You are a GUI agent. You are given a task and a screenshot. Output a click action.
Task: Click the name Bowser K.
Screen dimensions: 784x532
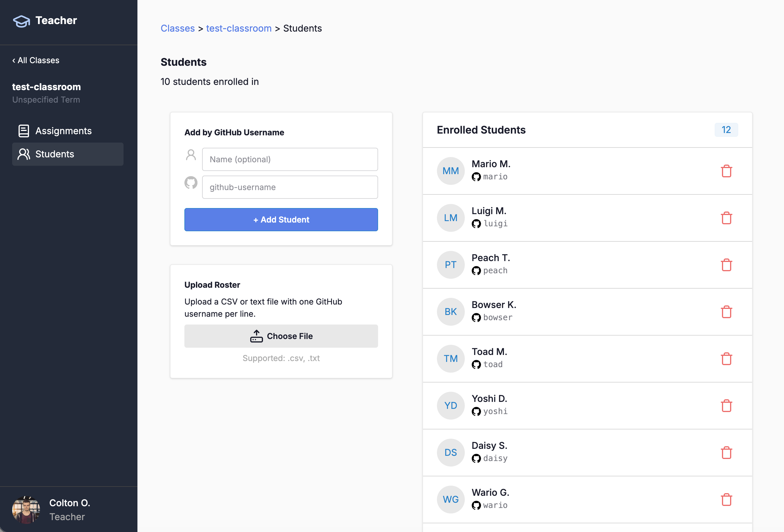[494, 305]
